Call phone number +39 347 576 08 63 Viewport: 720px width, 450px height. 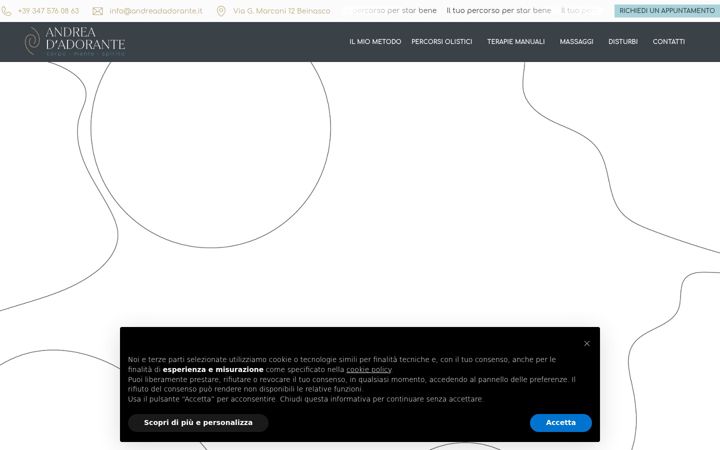pyautogui.click(x=48, y=11)
